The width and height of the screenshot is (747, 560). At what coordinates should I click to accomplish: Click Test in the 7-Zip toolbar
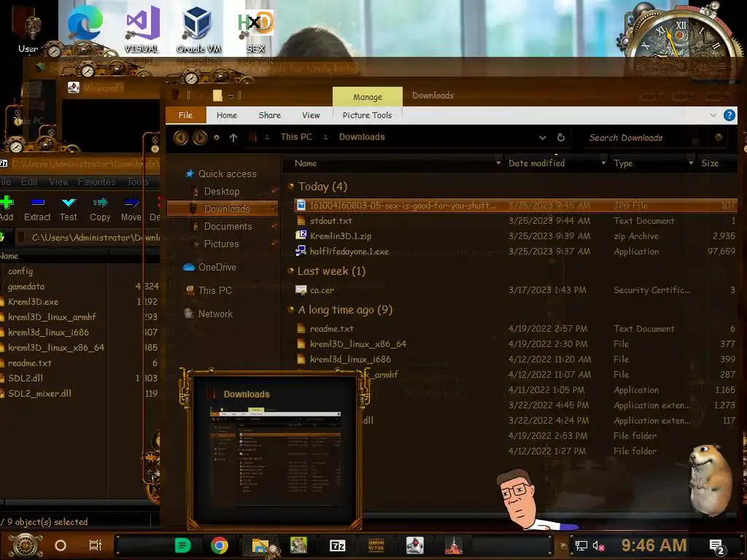coord(69,209)
